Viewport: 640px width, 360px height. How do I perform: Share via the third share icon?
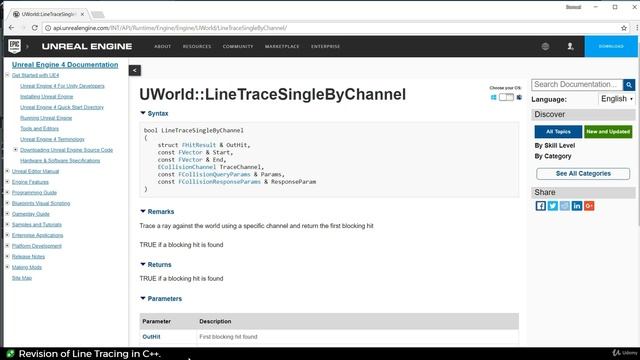[564, 206]
